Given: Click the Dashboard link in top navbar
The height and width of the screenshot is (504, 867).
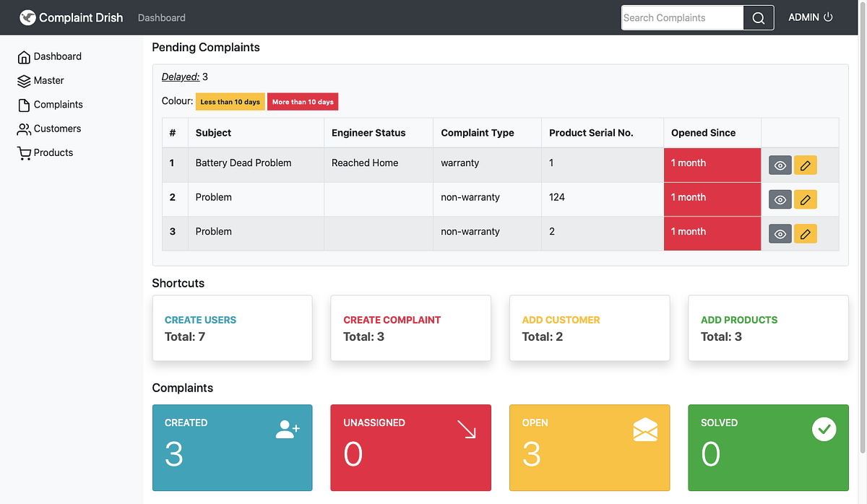Looking at the screenshot, I should (x=161, y=17).
